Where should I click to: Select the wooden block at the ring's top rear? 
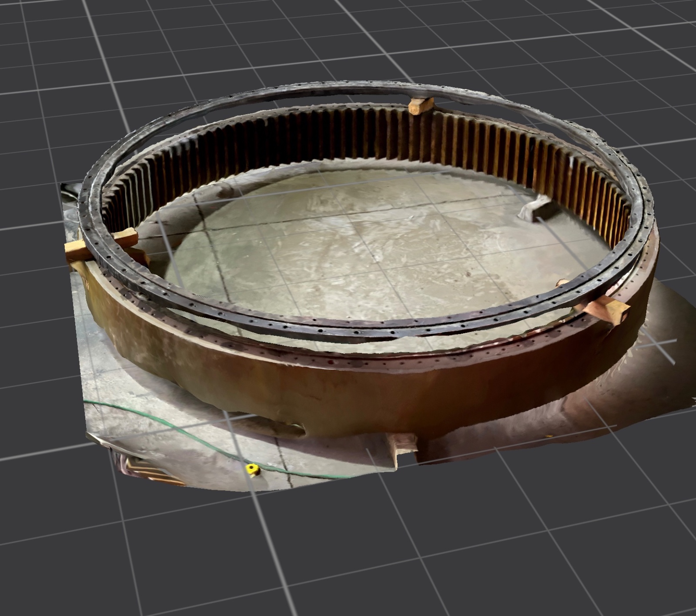click(421, 106)
